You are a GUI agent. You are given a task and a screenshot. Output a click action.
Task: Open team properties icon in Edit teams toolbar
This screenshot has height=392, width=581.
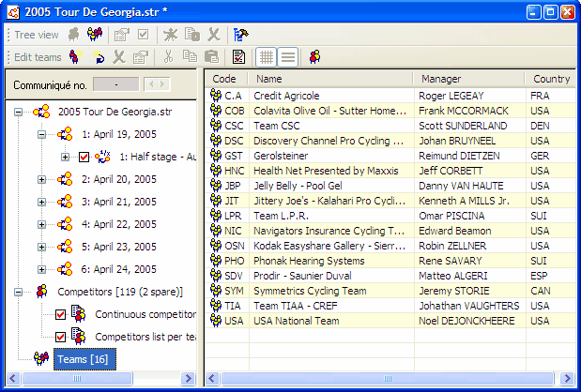[x=141, y=57]
